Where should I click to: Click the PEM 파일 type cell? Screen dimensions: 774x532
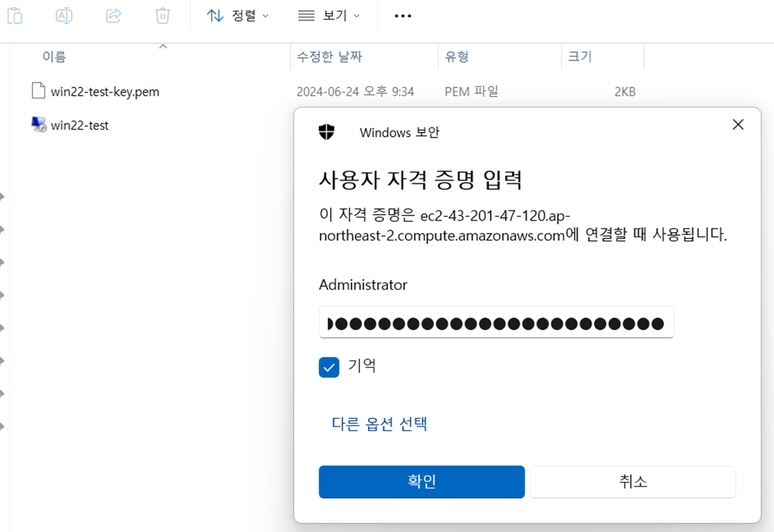point(471,92)
